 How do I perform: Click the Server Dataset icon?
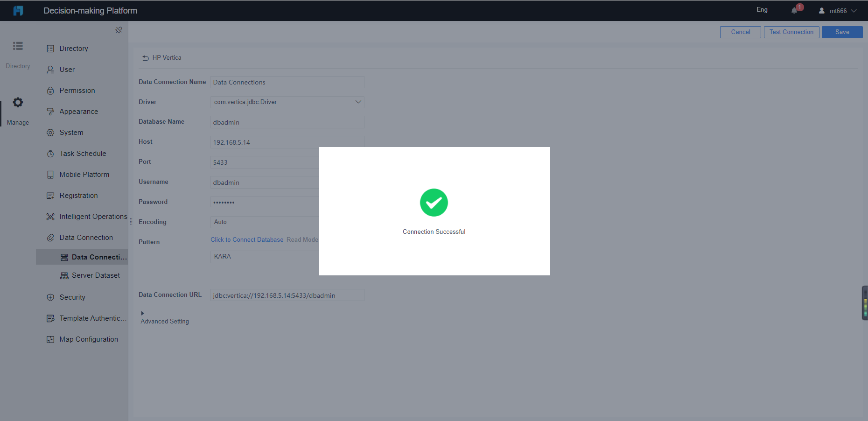[63, 275]
